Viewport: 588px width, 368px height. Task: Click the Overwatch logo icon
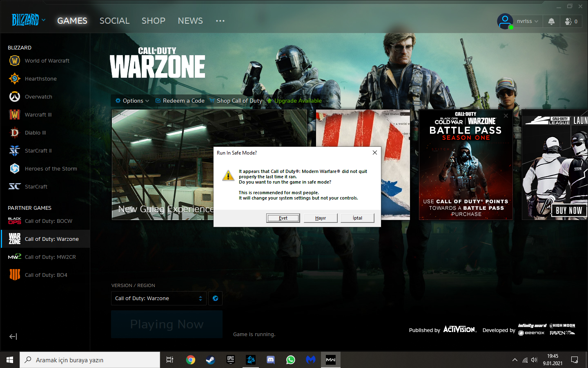15,96
